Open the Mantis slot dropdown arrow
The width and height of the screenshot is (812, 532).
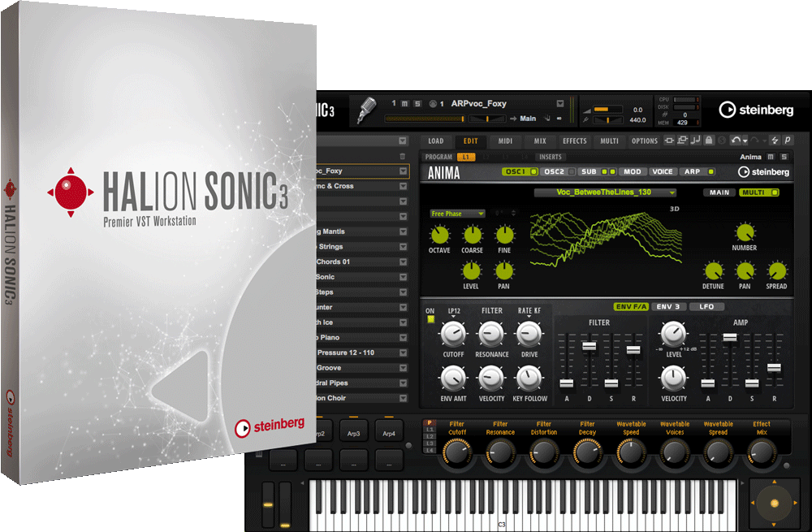pyautogui.click(x=403, y=231)
